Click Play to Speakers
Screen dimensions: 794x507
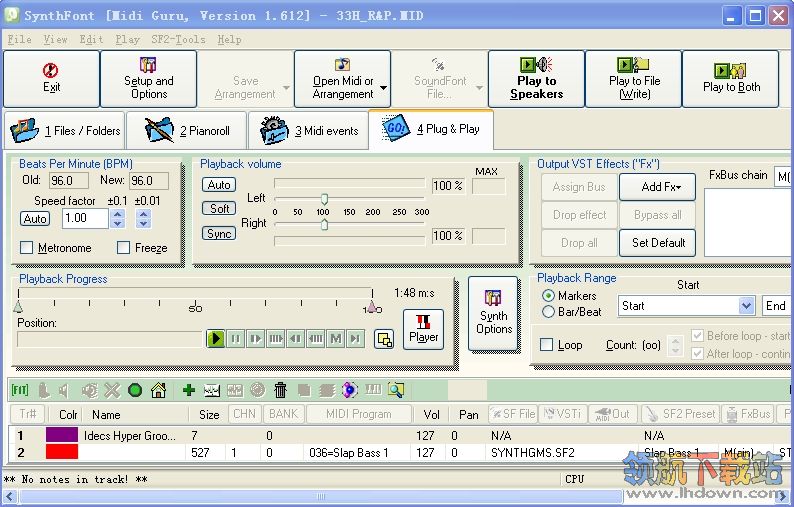coord(536,79)
